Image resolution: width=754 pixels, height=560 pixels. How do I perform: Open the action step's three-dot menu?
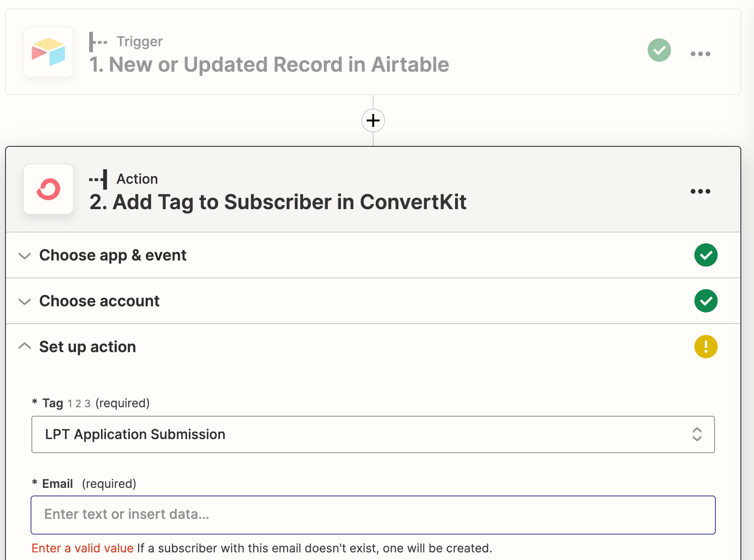[700, 191]
